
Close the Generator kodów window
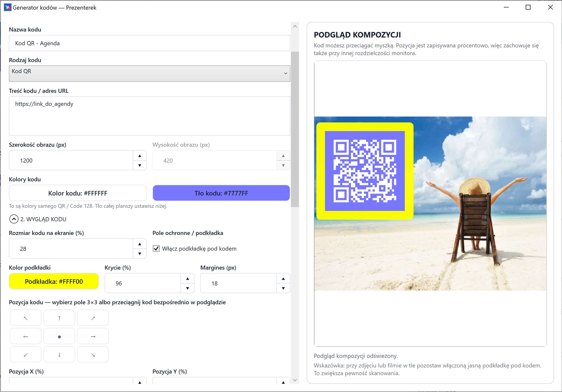[x=550, y=7]
